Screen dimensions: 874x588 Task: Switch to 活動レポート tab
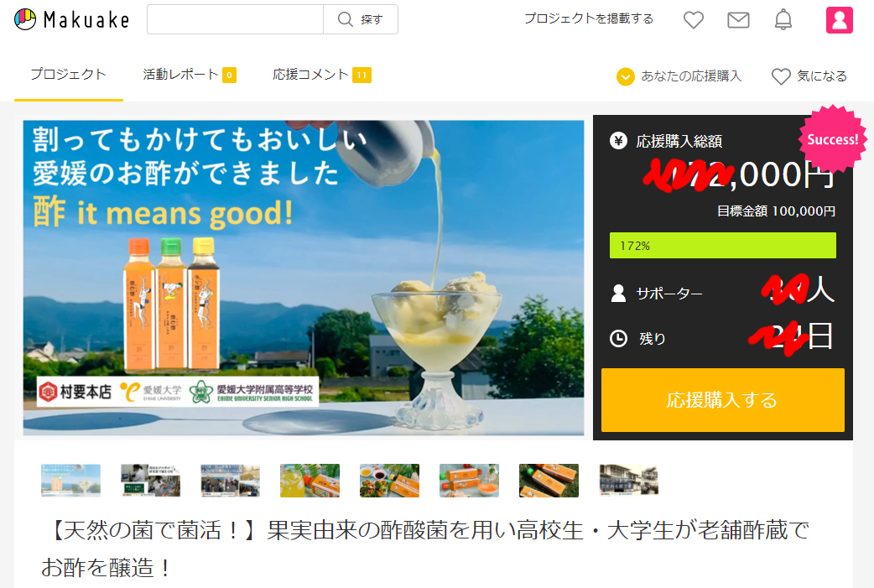tap(189, 74)
